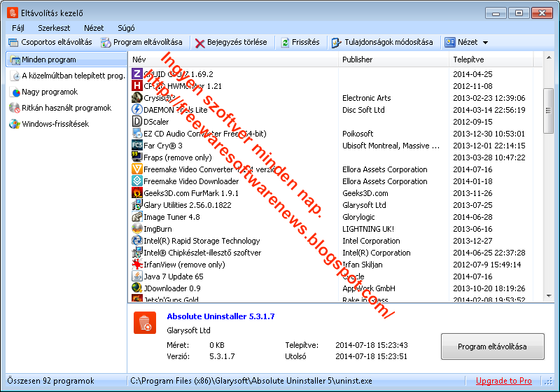Click the window resize grip icon
The height and width of the screenshot is (392, 560).
pos(549,381)
